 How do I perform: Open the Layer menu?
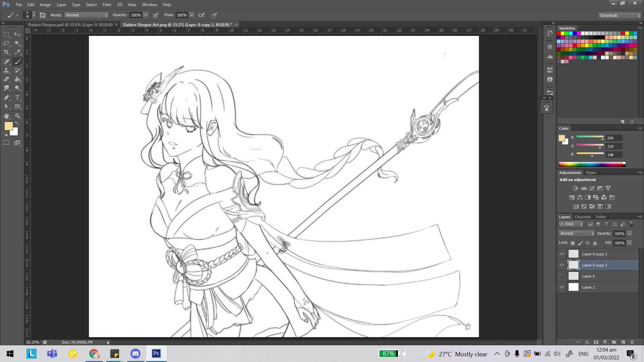pos(62,4)
